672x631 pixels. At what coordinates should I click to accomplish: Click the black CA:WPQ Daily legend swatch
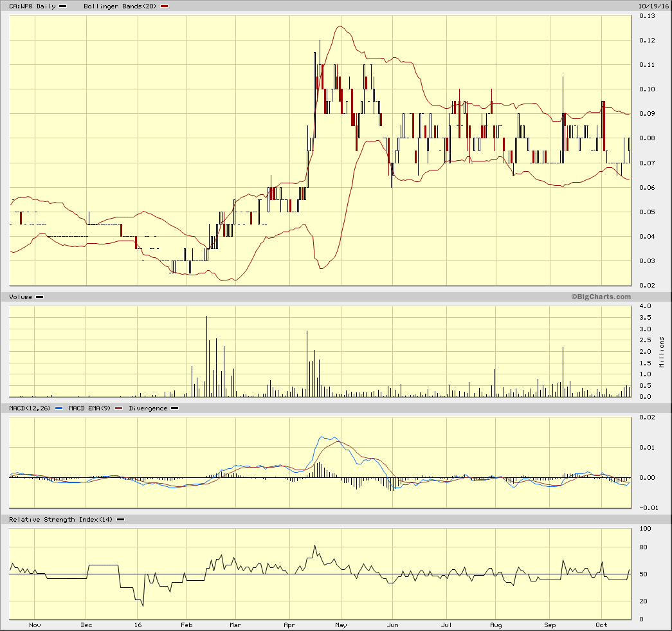point(62,6)
